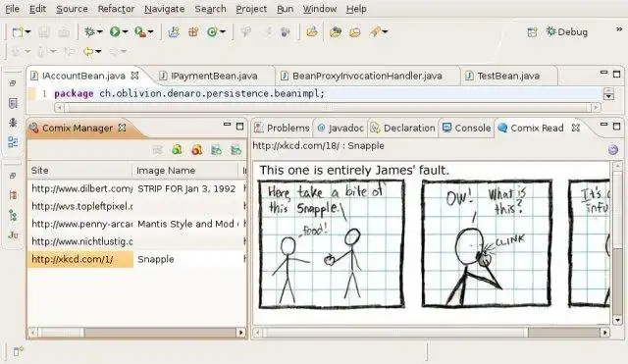Click the comic viewer scroll right arrow
The width and height of the screenshot is (628, 364).
[604, 333]
